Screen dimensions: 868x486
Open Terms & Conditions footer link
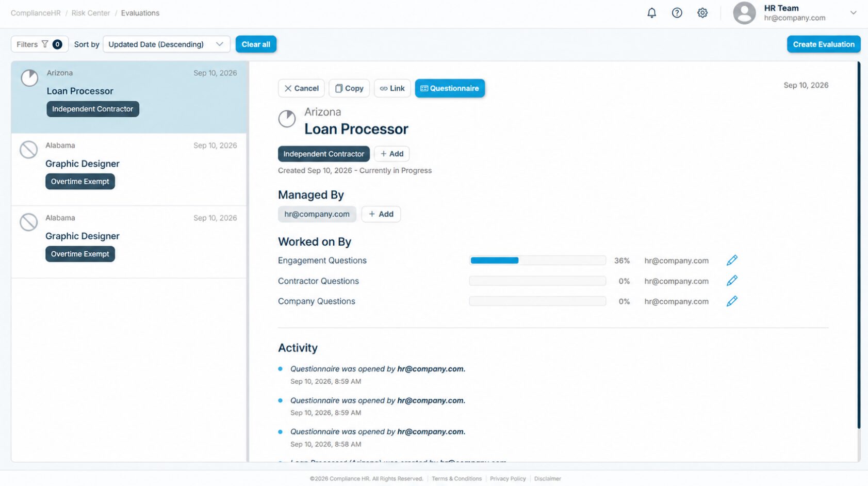tap(456, 479)
